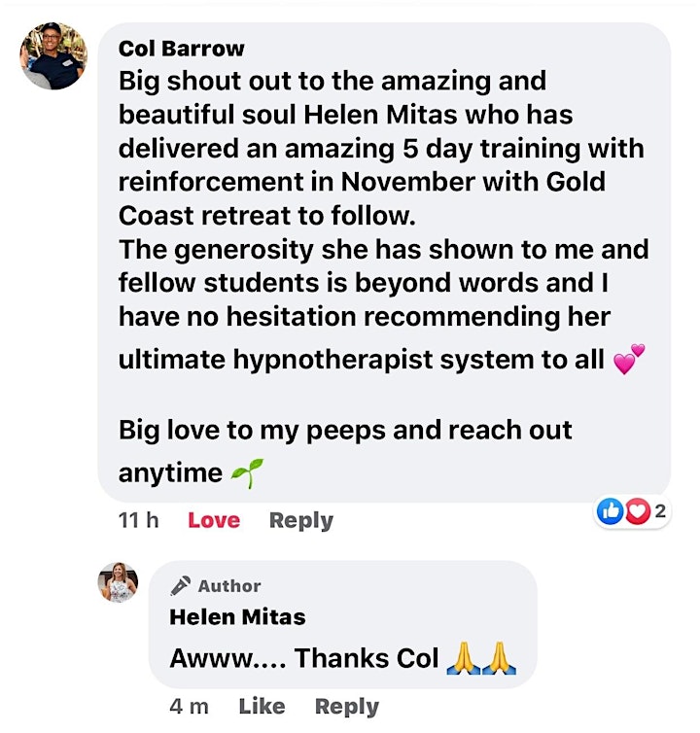The width and height of the screenshot is (700, 733).
Task: Click the green seedling emoji
Action: (247, 473)
